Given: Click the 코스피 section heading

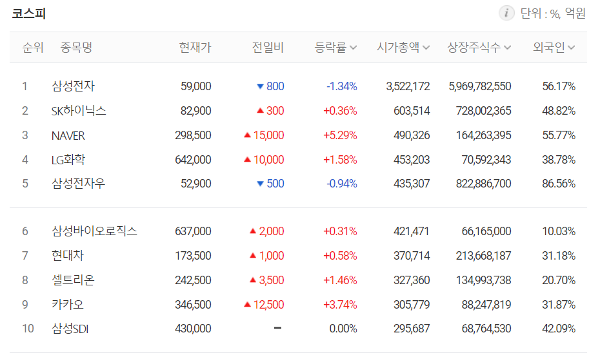Looking at the screenshot, I should (x=29, y=14).
